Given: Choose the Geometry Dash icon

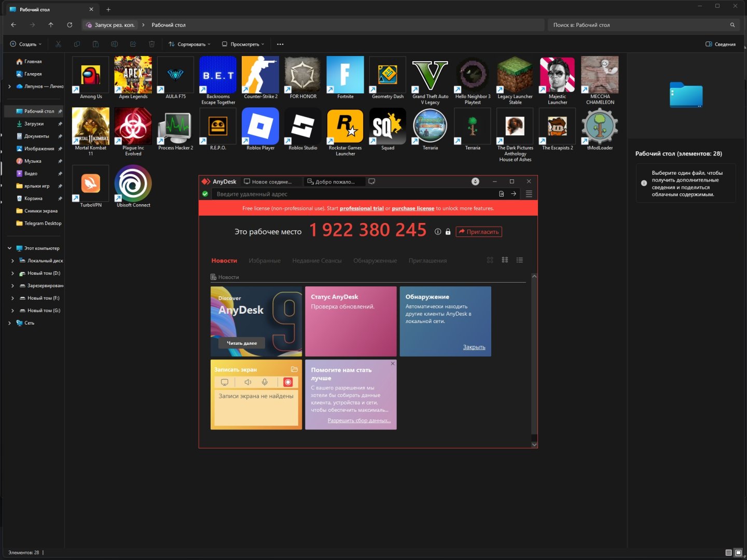Looking at the screenshot, I should (x=388, y=75).
